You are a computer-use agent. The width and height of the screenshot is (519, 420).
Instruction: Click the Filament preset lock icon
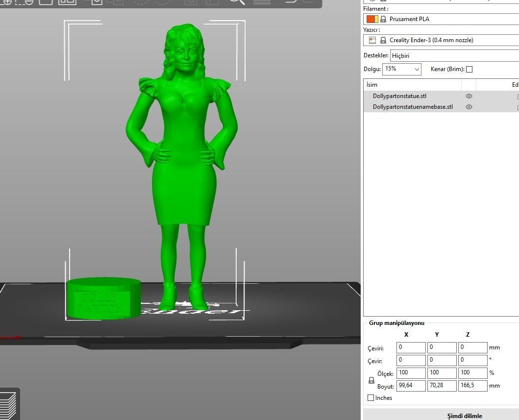click(383, 19)
